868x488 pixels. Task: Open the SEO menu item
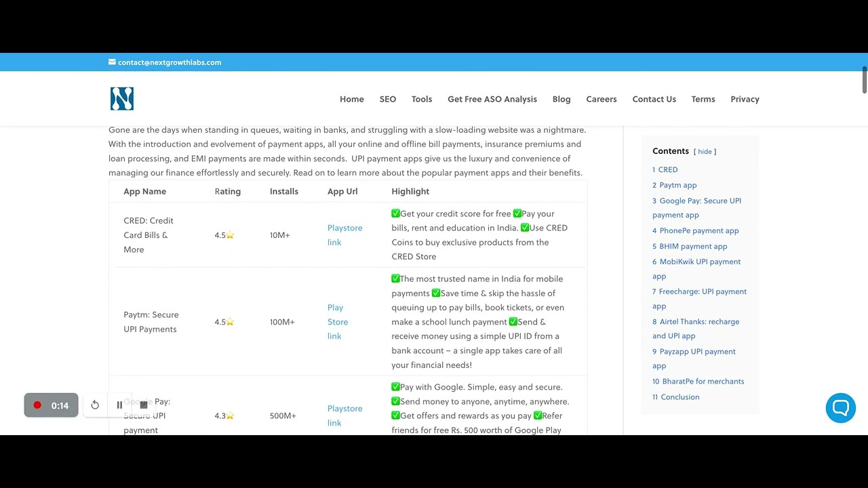pyautogui.click(x=388, y=99)
